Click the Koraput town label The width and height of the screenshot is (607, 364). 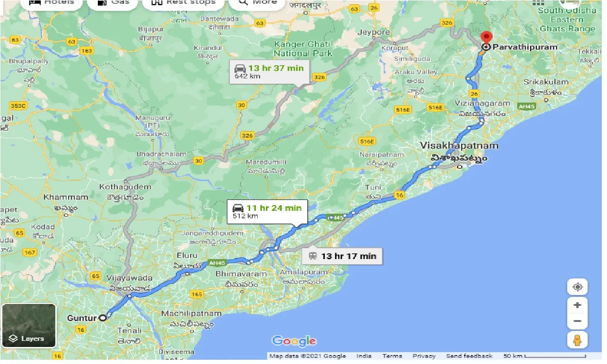395,48
